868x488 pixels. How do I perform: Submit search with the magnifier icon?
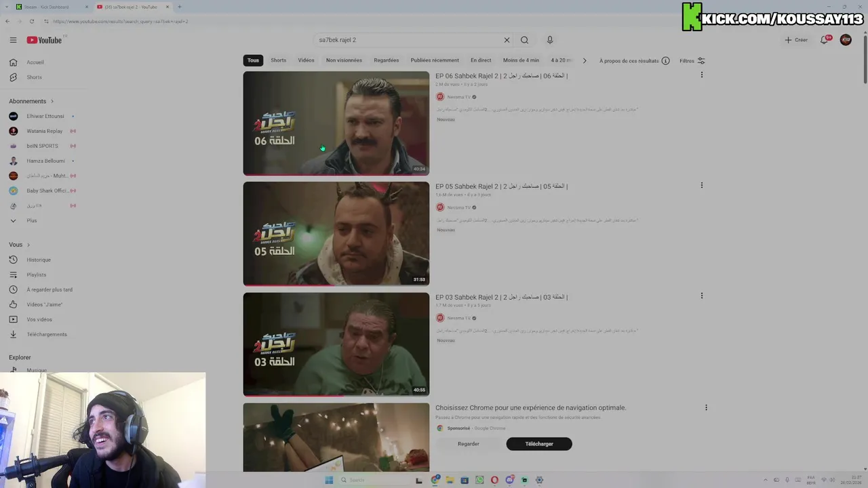click(x=524, y=40)
